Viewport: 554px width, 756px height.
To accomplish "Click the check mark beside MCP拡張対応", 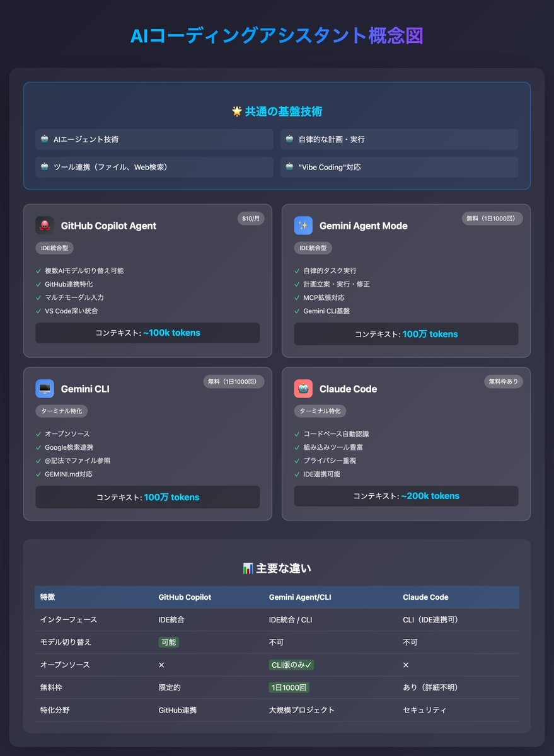I will [x=297, y=297].
